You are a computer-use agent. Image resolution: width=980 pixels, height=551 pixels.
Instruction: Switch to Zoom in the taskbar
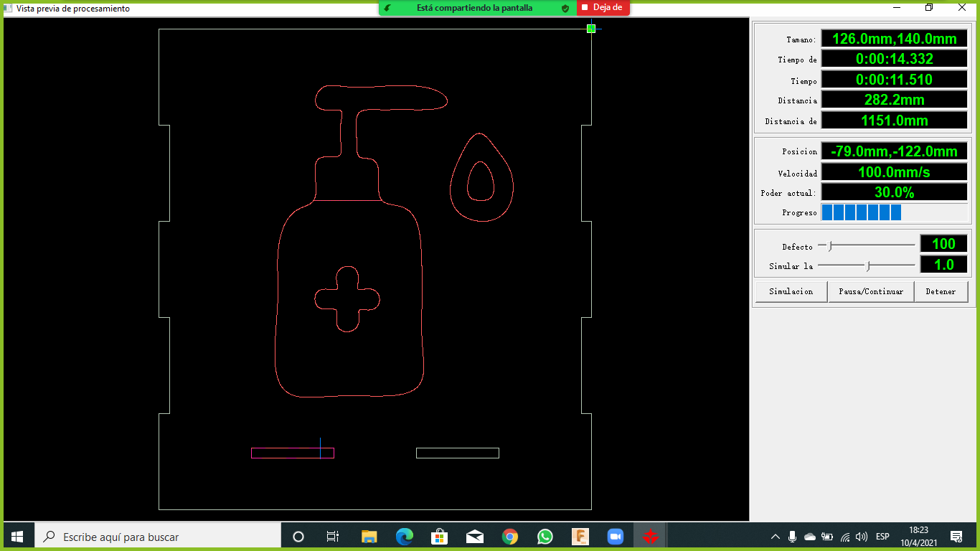616,537
